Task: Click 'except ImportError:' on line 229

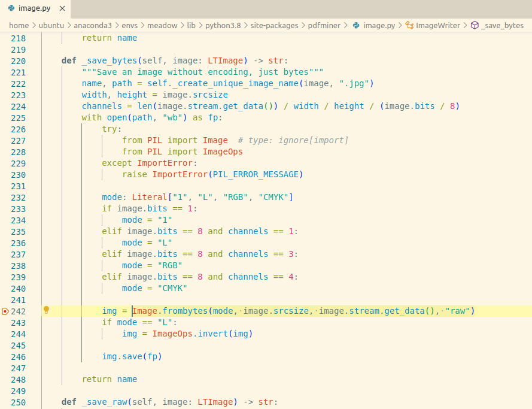Action: (x=150, y=163)
